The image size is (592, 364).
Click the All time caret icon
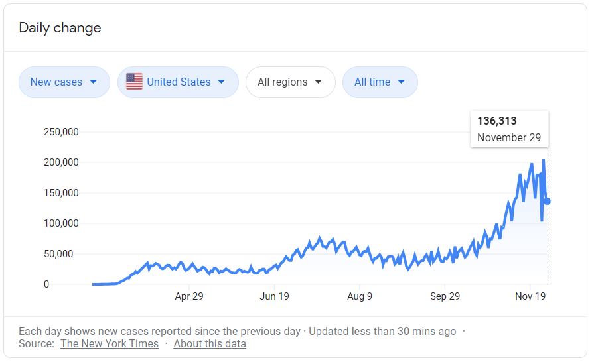[x=401, y=82]
